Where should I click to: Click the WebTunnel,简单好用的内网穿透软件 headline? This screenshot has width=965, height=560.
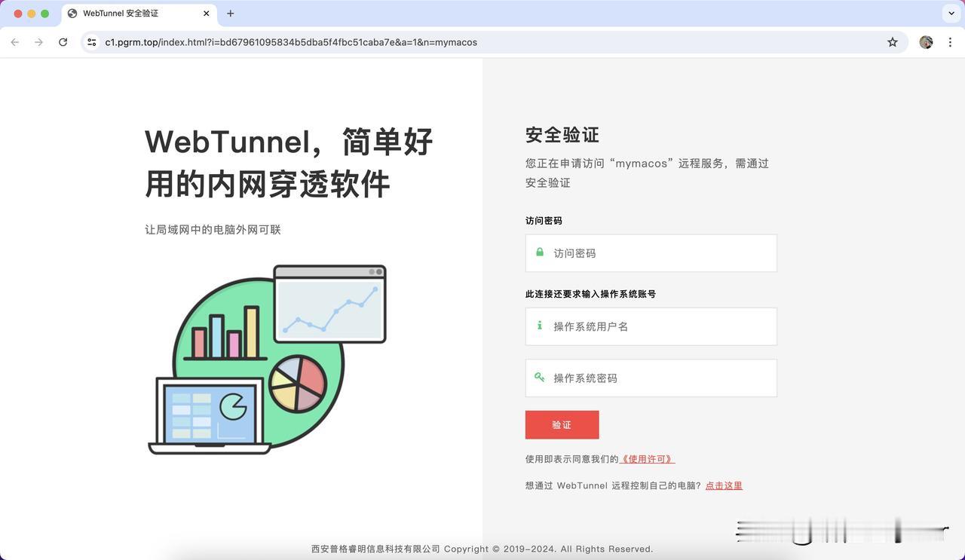pyautogui.click(x=289, y=163)
